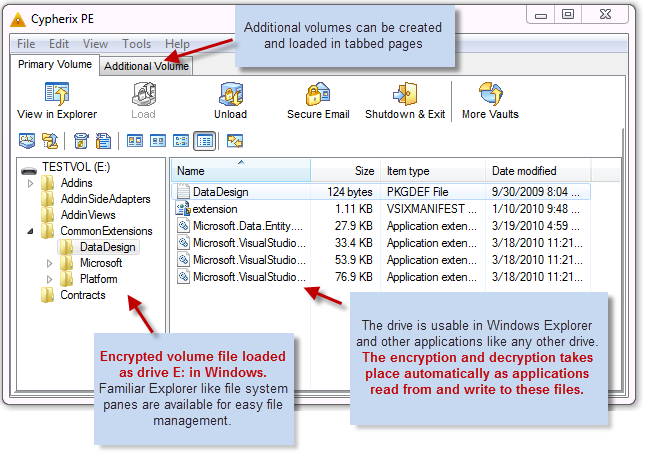Click the secure delete bin icon
This screenshot has height=456, width=652.
(81, 141)
